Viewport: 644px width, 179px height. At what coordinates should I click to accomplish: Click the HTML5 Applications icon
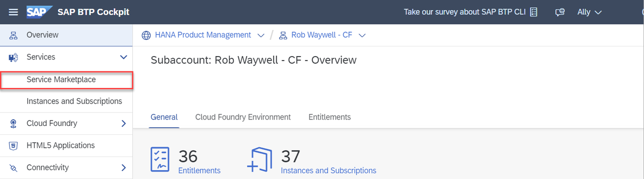tap(13, 146)
